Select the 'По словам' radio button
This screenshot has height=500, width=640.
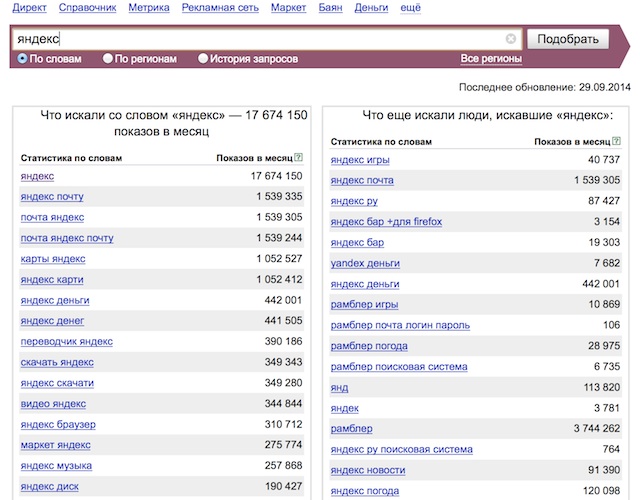(x=22, y=59)
